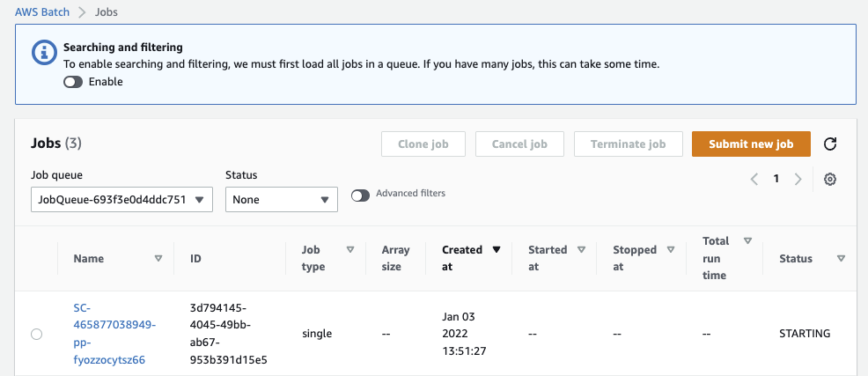The width and height of the screenshot is (868, 376).
Task: Open the Job queue dropdown
Action: (x=122, y=200)
